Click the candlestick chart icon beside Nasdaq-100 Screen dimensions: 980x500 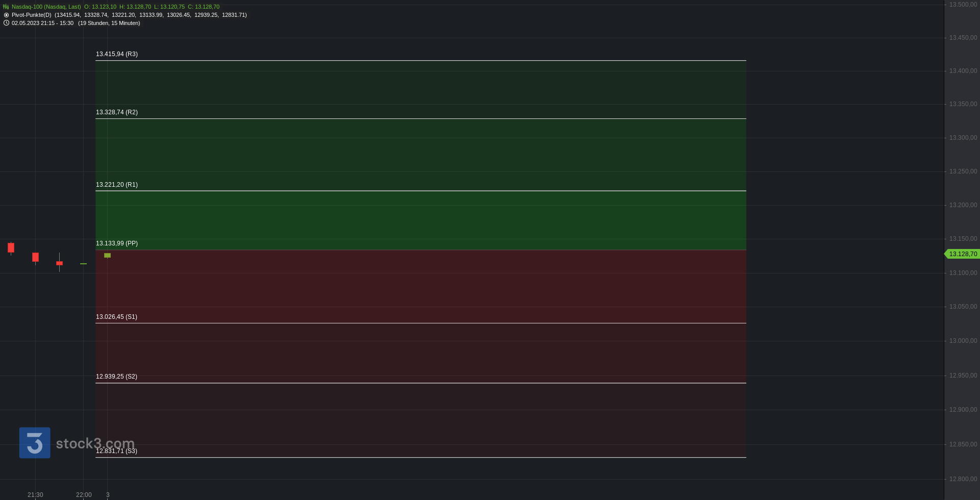6,7
